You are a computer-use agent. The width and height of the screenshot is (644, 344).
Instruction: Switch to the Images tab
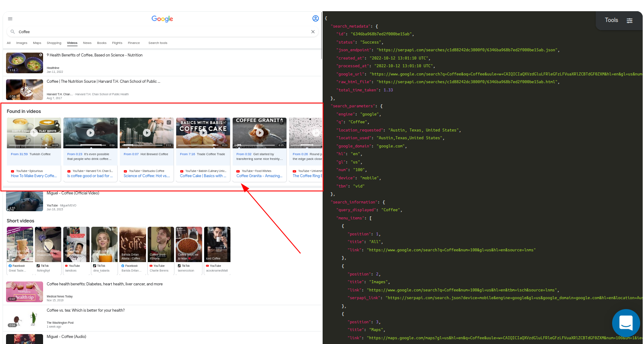point(22,43)
